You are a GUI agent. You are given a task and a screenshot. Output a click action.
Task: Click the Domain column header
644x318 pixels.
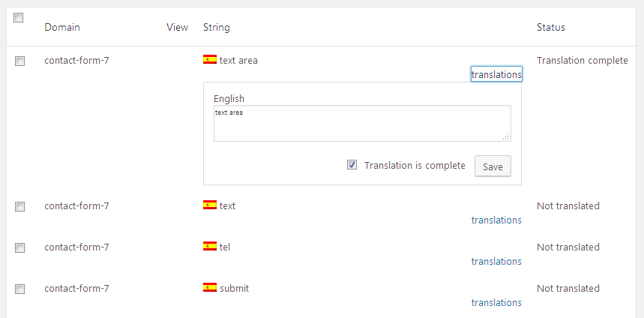pos(62,28)
